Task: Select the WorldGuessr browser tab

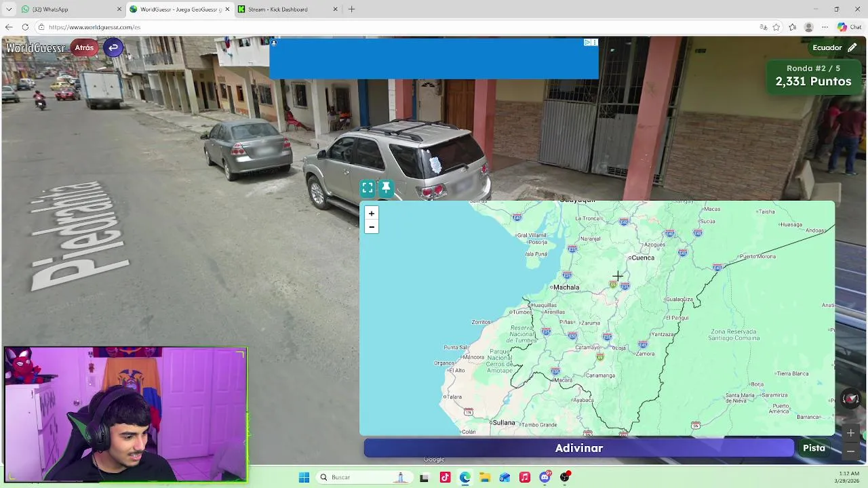Action: coord(179,9)
